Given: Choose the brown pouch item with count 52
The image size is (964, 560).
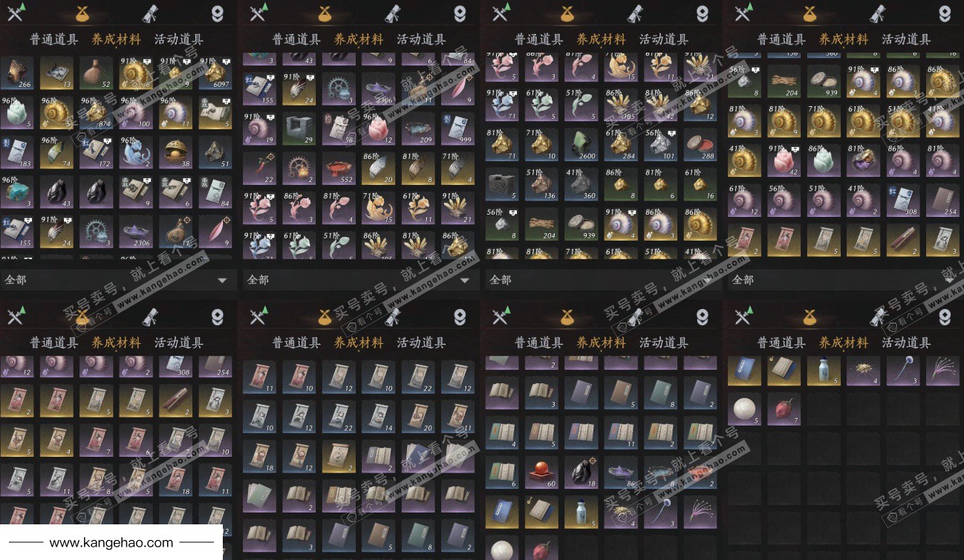Looking at the screenshot, I should click(x=96, y=72).
